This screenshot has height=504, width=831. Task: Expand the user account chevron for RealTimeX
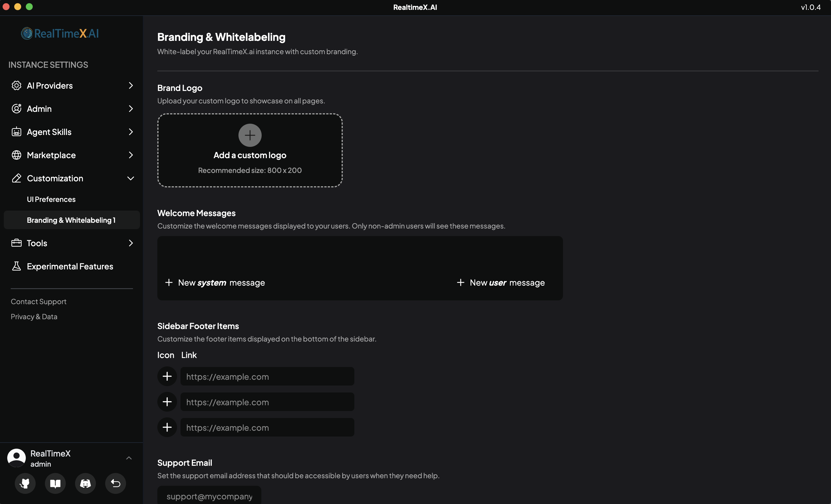point(129,458)
